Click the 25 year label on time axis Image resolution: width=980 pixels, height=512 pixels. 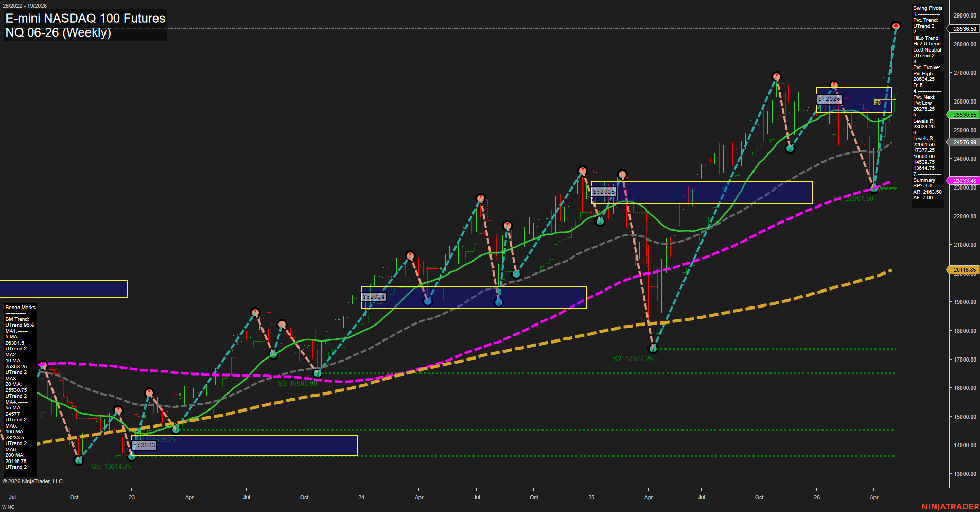pos(591,498)
